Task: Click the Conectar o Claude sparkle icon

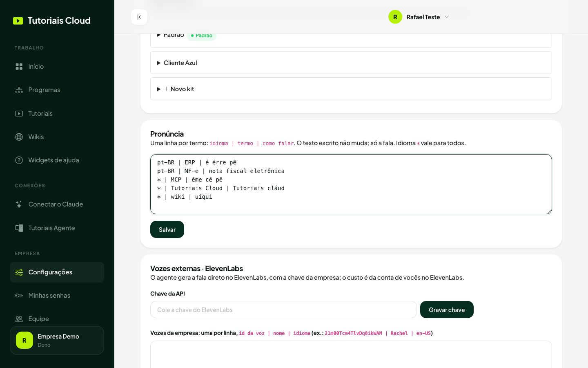Action: (x=19, y=204)
